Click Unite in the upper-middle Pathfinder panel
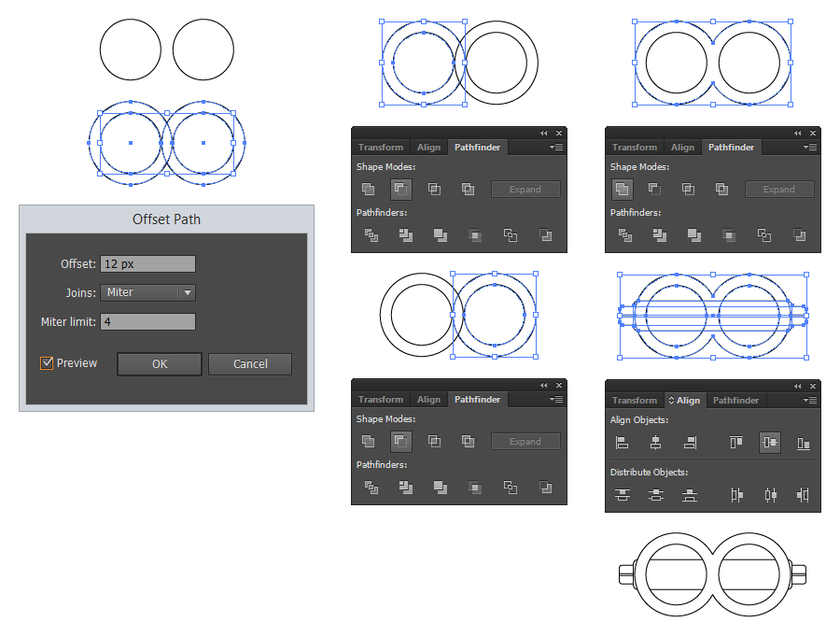This screenshot has width=840, height=636. click(368, 189)
